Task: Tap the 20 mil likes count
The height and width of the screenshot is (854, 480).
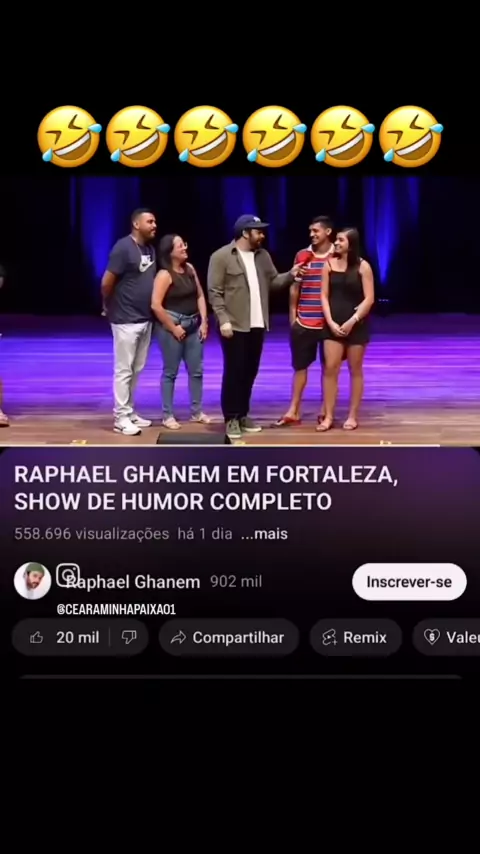Action: tap(78, 637)
